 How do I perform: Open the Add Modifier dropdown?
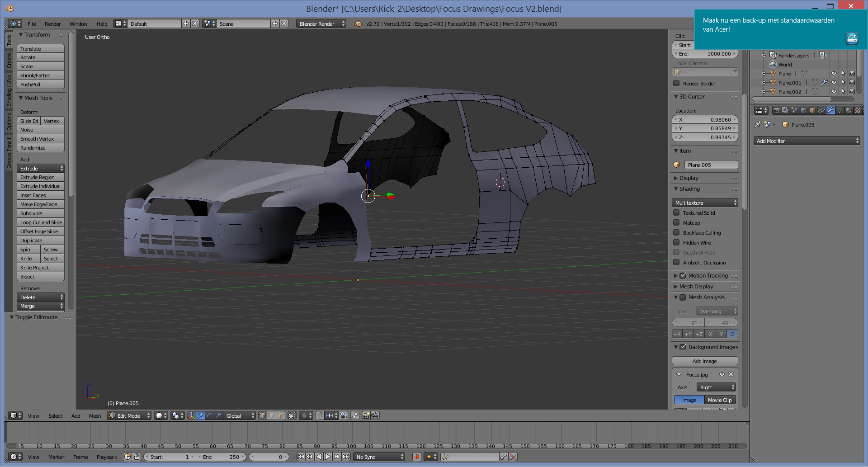click(x=807, y=141)
